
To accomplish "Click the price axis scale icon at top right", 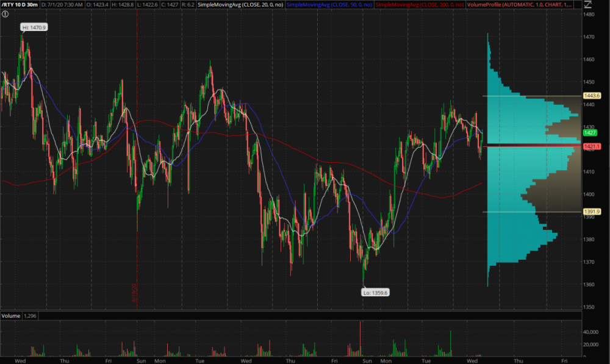I will click(588, 4).
